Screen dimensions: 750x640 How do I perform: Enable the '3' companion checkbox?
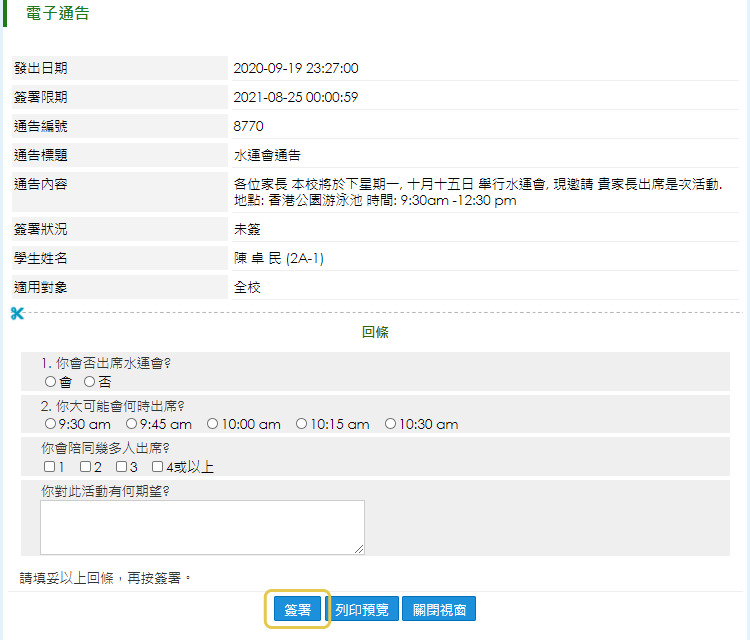(121, 466)
